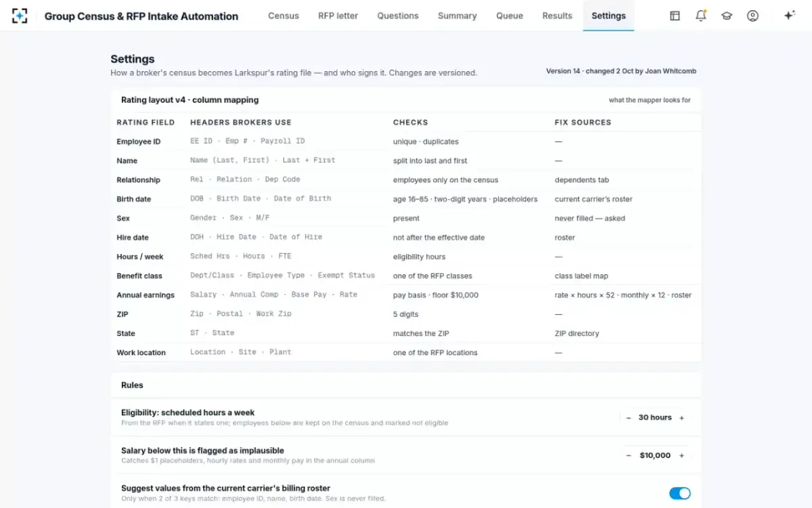This screenshot has width=812, height=508.
Task: Switch to the RFP letter tab
Action: [x=338, y=16]
